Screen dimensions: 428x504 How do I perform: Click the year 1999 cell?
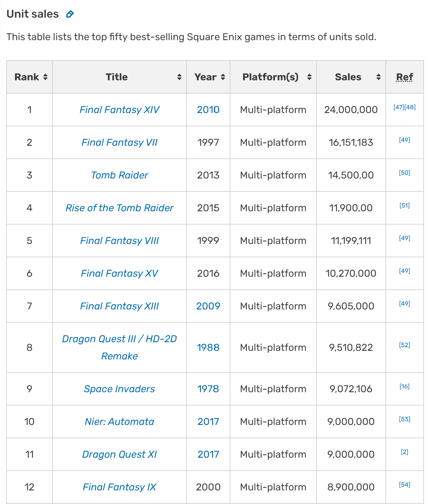[x=208, y=241]
